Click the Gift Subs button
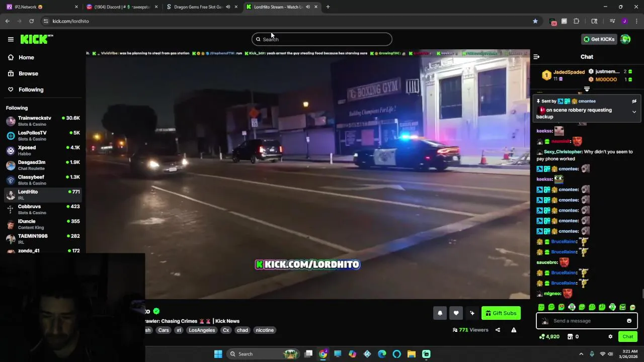Screen dimensions: 644x362 tap(501, 313)
